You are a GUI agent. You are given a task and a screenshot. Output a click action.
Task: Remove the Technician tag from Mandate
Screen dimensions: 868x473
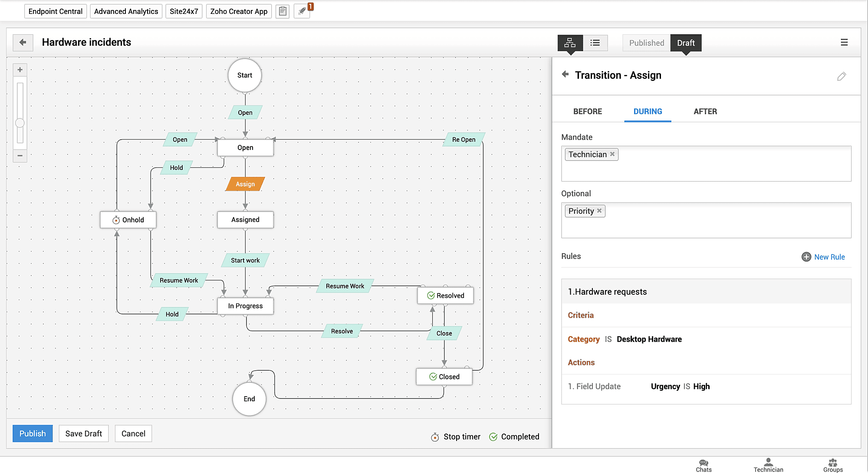(612, 154)
